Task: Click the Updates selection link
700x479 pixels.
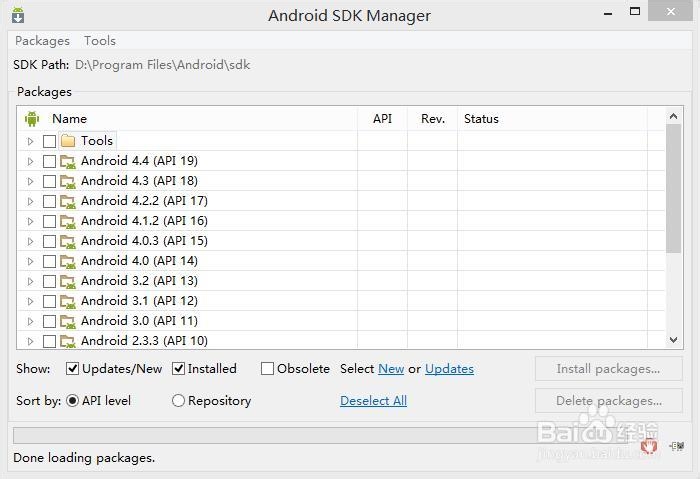Action: click(x=449, y=369)
